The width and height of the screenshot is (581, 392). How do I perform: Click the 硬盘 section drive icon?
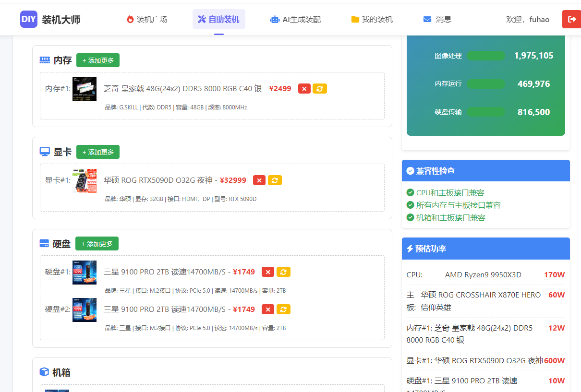click(x=44, y=243)
